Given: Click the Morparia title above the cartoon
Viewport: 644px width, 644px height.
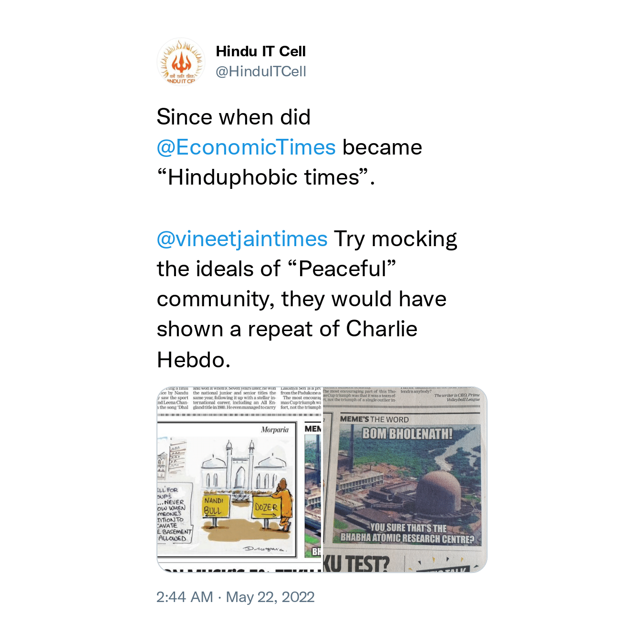Looking at the screenshot, I should click(275, 430).
